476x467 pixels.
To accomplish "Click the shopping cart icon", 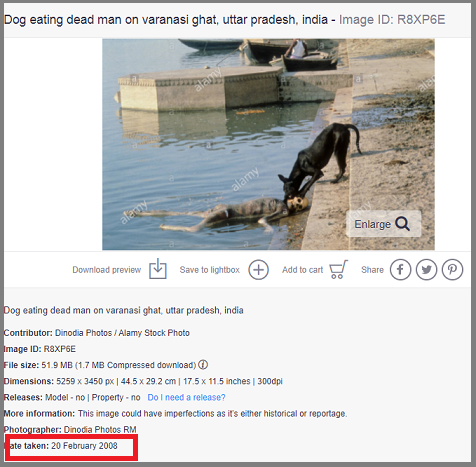I will pos(338,269).
